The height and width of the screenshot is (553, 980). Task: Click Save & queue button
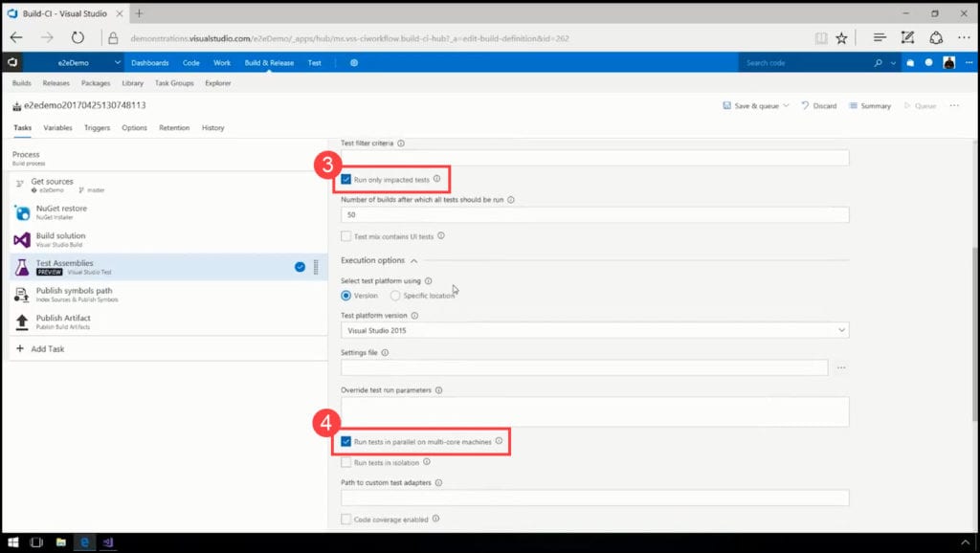click(x=750, y=105)
